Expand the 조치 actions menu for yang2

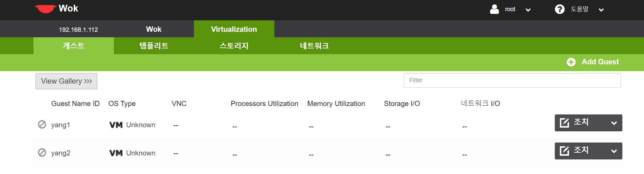[x=614, y=151]
